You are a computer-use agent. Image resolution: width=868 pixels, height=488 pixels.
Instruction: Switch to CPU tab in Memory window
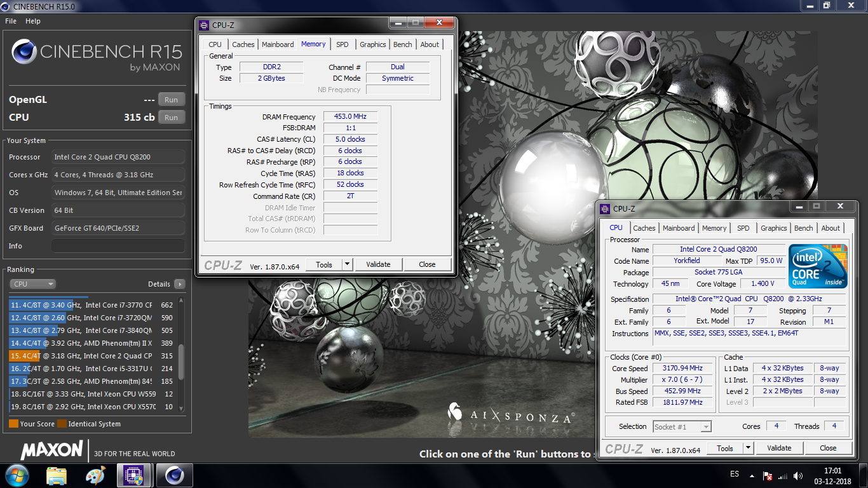pos(215,44)
